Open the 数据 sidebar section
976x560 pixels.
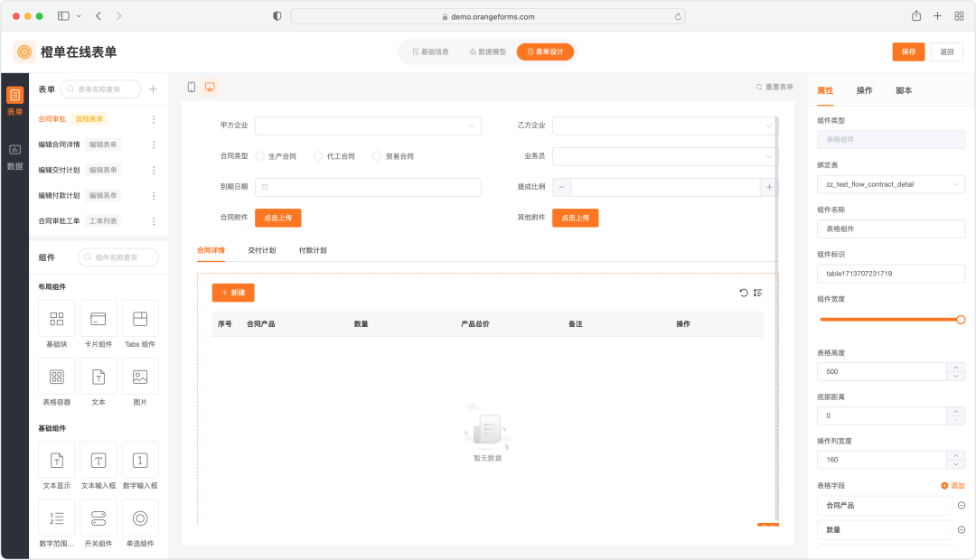pyautogui.click(x=15, y=157)
